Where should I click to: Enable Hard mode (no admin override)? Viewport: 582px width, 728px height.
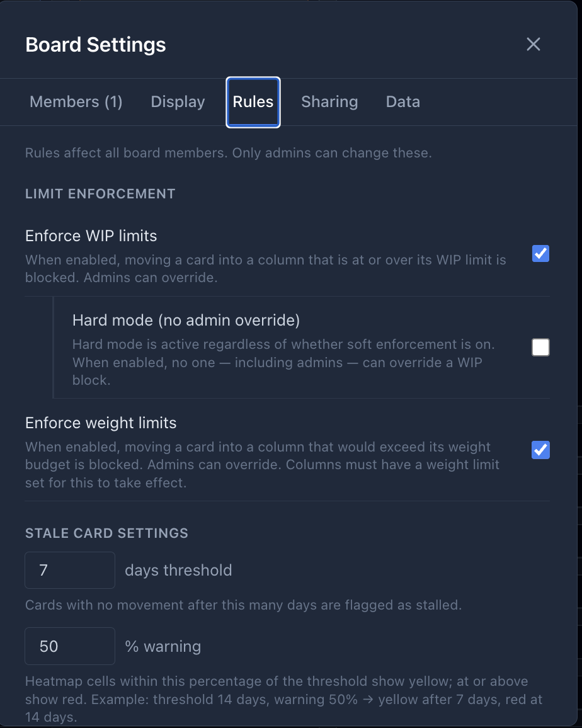pyautogui.click(x=540, y=347)
